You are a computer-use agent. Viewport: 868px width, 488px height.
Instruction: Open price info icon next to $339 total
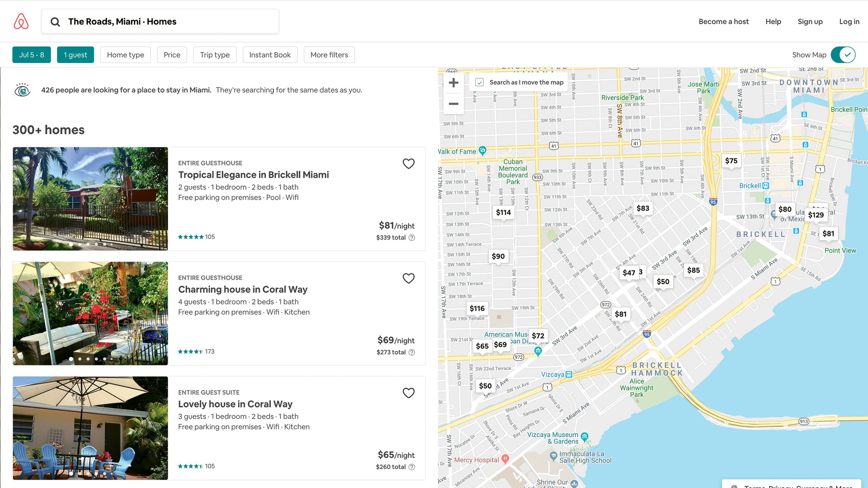[412, 238]
